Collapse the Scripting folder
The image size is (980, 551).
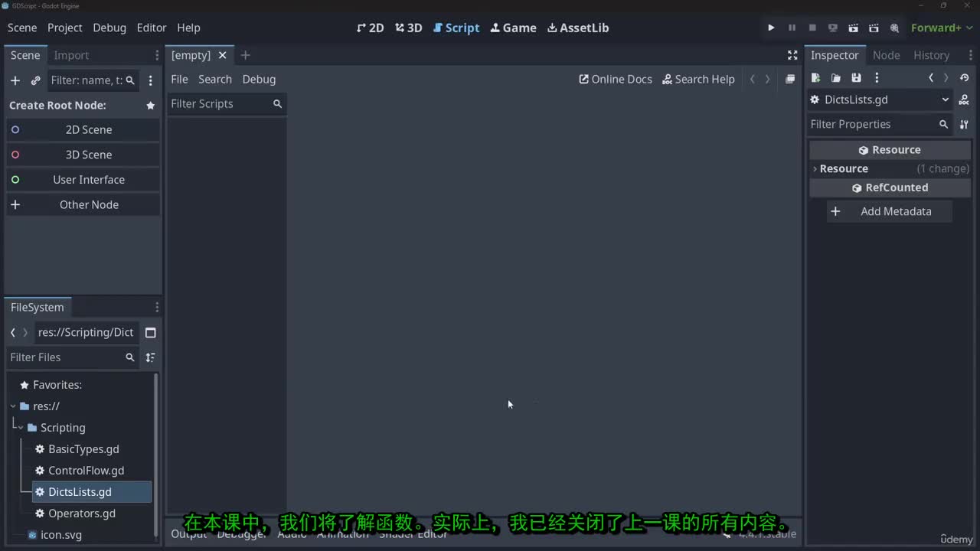click(x=21, y=428)
